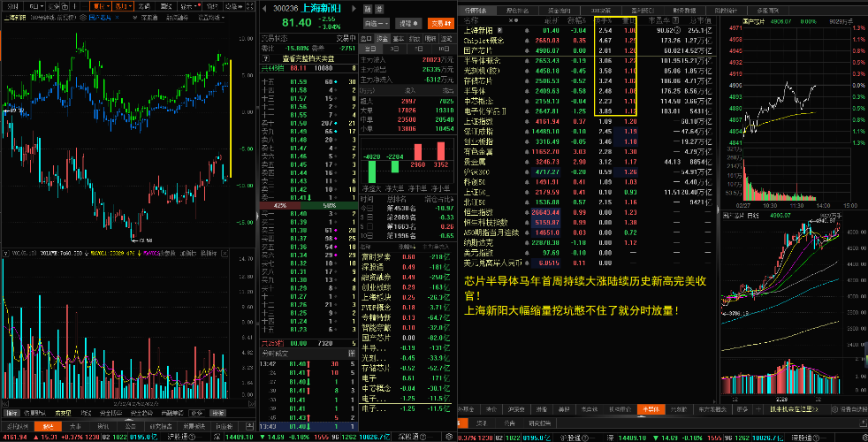Click bell icon in 半导体概念 row
Image resolution: width=868 pixels, height=442 pixels.
click(527, 61)
